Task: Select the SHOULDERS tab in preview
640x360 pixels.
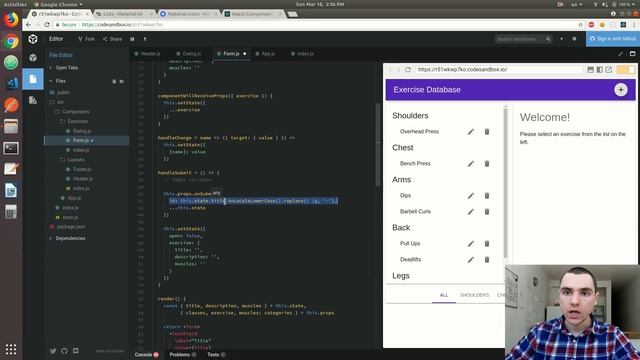Action: pyautogui.click(x=474, y=295)
